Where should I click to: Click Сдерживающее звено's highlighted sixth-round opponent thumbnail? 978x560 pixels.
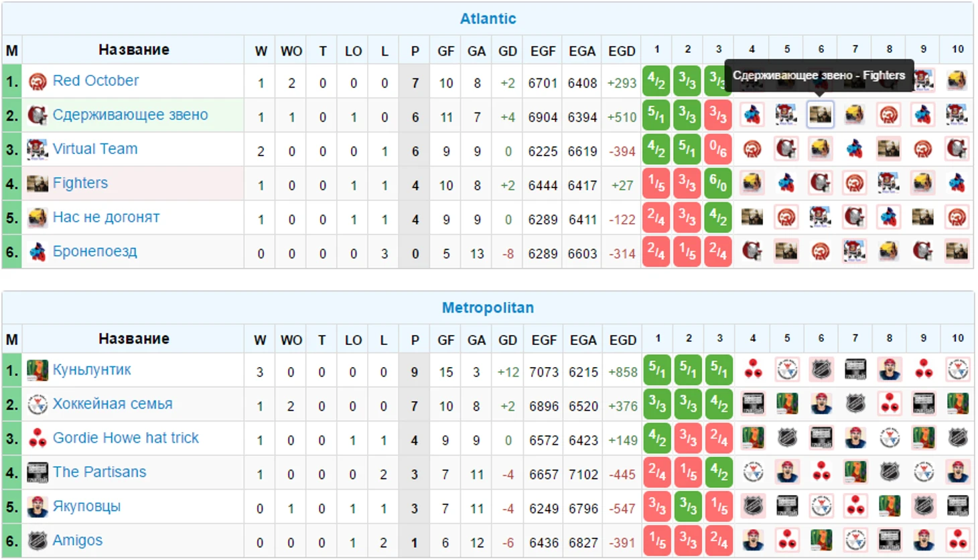click(x=820, y=115)
